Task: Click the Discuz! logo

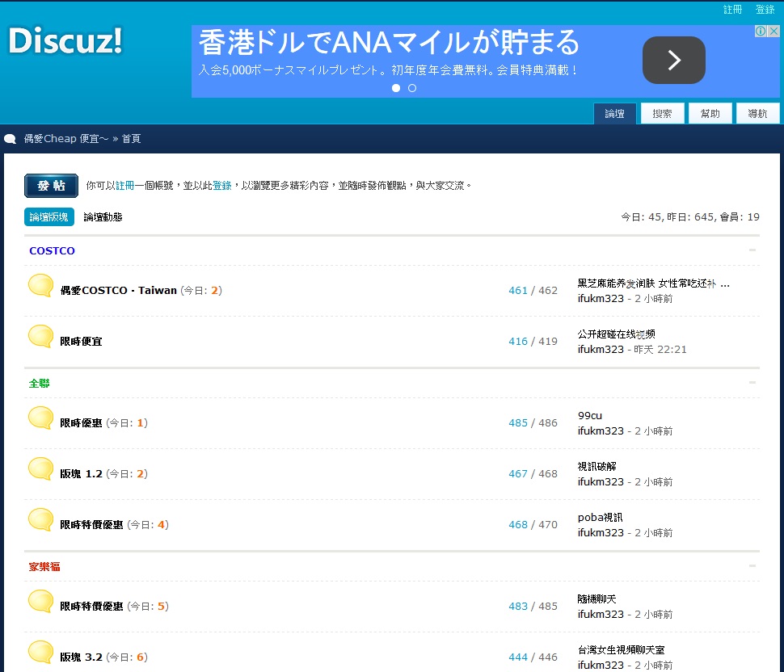Action: [65, 40]
